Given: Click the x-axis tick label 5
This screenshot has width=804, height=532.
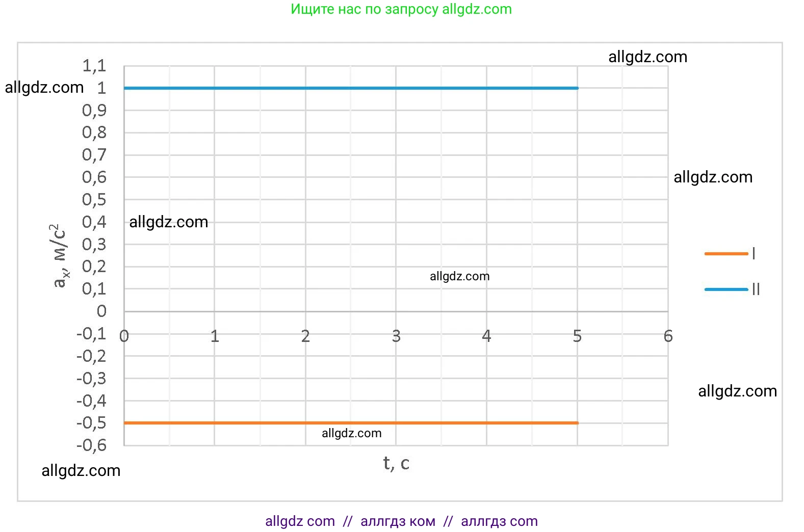Looking at the screenshot, I should pyautogui.click(x=577, y=336).
